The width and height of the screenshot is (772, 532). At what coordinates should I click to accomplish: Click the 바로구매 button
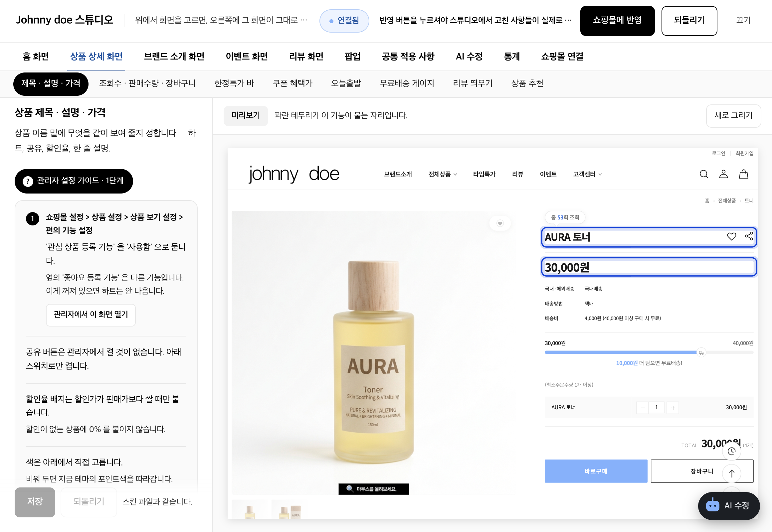pyautogui.click(x=596, y=471)
